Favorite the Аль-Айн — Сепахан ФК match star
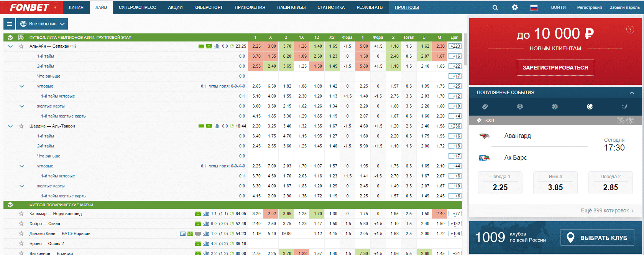 [x=21, y=46]
